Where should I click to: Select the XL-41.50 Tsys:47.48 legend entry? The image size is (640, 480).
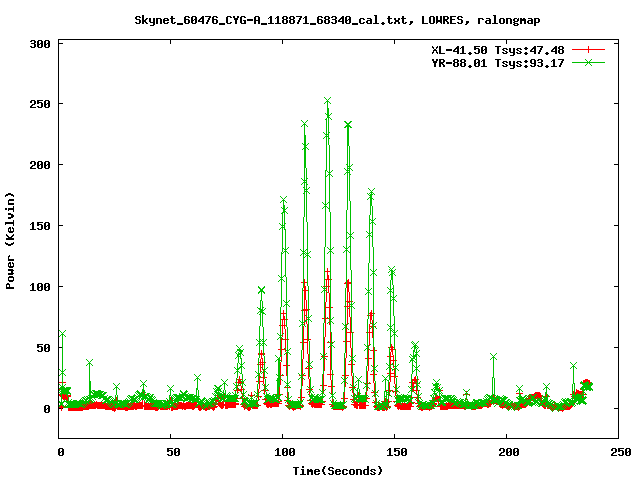pyautogui.click(x=498, y=50)
